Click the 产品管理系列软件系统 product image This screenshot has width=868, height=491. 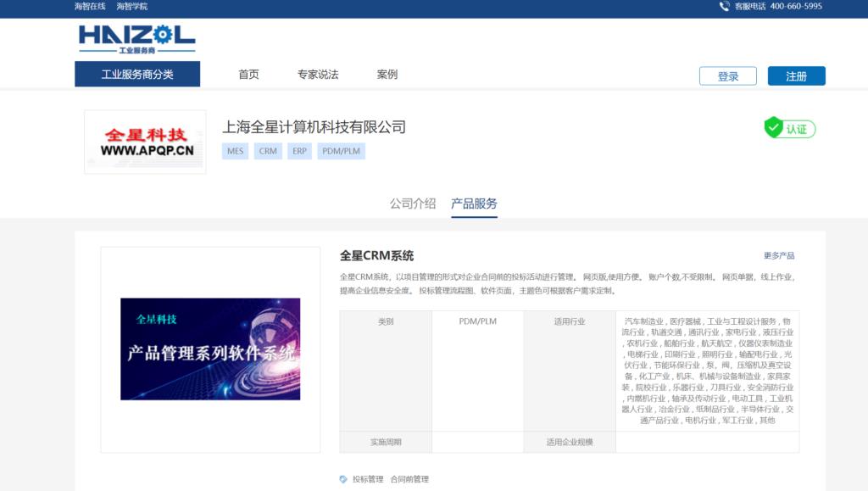pyautogui.click(x=210, y=349)
